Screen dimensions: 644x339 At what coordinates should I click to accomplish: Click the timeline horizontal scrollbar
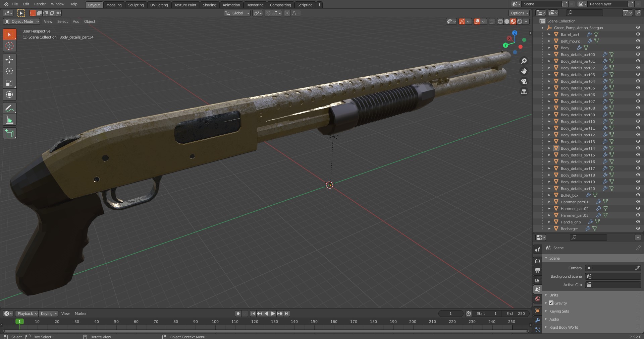pos(265,331)
